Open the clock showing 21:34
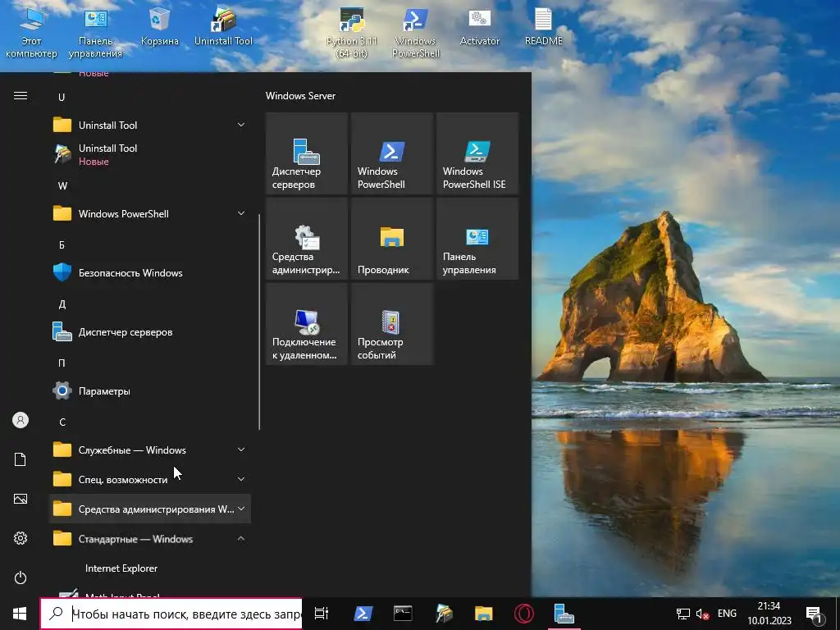Viewport: 840px width, 630px height. pos(769,614)
